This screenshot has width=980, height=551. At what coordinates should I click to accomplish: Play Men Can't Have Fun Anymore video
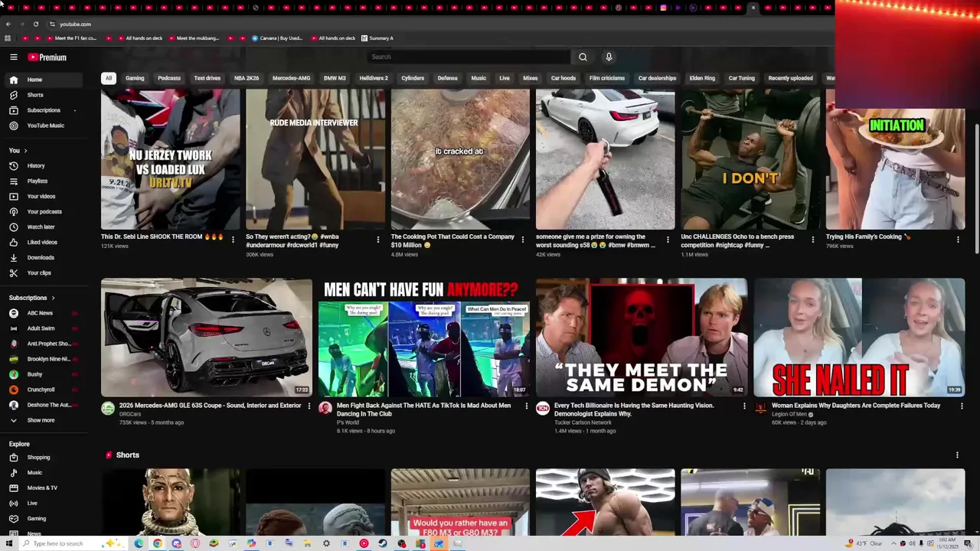[x=424, y=337]
